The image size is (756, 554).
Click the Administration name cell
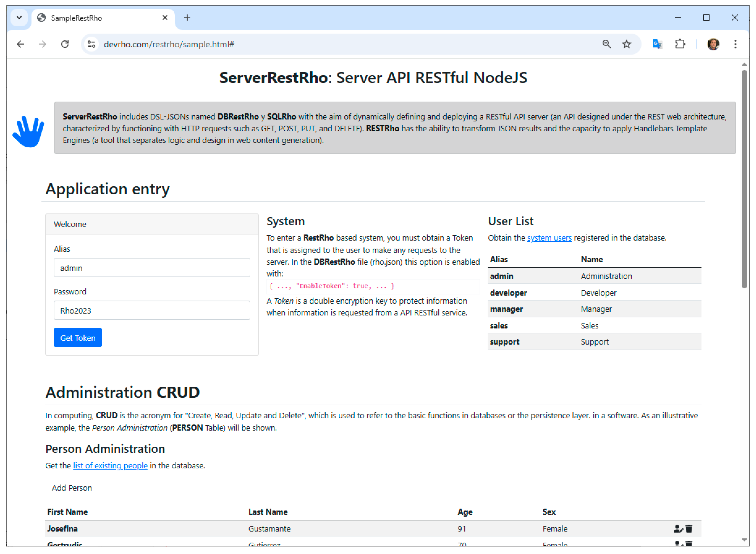click(606, 276)
